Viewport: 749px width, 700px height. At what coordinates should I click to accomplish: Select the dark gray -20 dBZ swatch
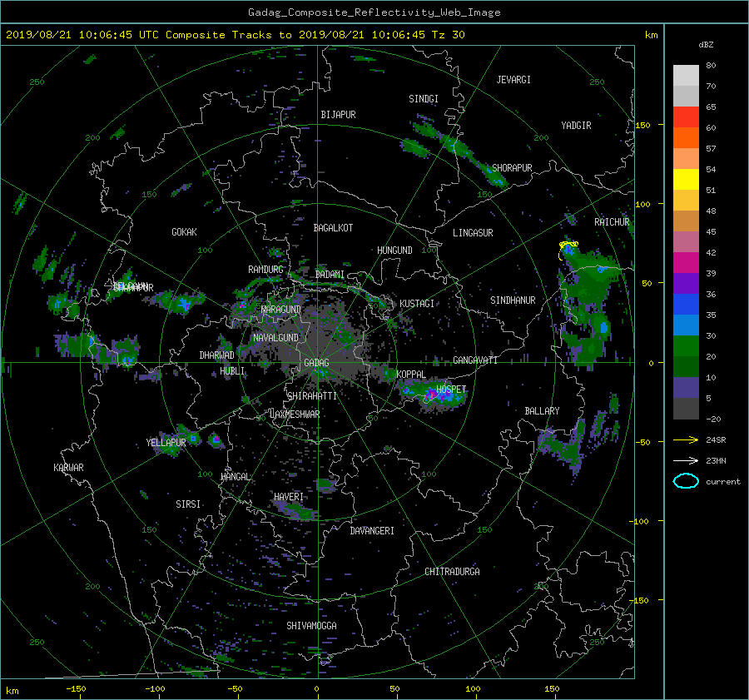coord(686,409)
